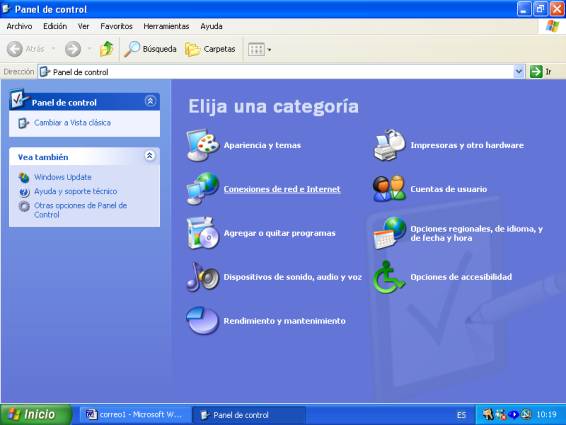Open the Back button history dropdown
This screenshot has height=425, width=566.
coord(53,49)
